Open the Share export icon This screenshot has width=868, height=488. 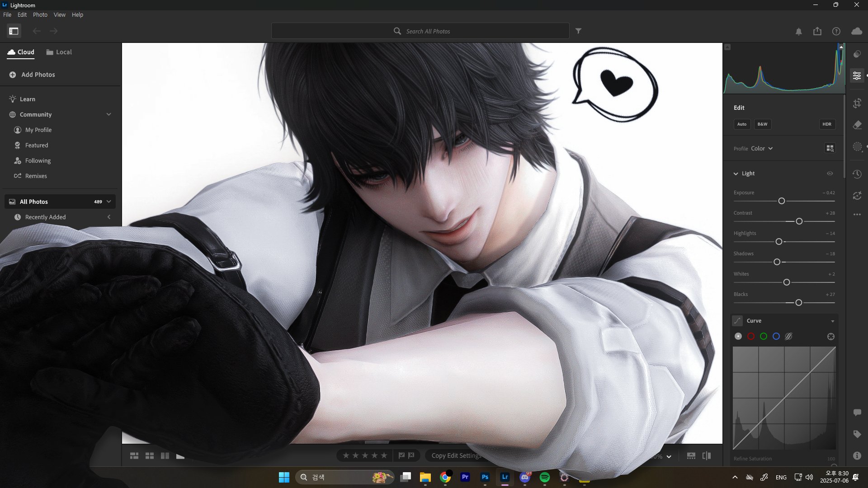pos(817,31)
